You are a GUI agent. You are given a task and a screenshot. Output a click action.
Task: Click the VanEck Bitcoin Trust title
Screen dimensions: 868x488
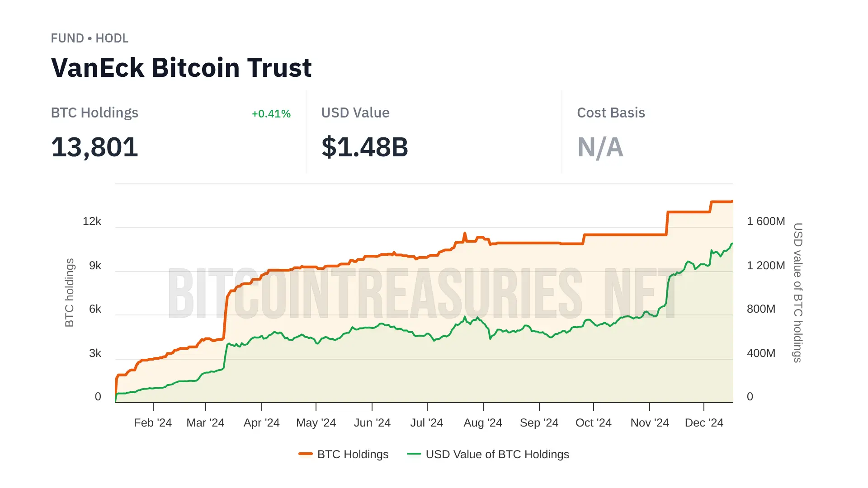click(181, 68)
